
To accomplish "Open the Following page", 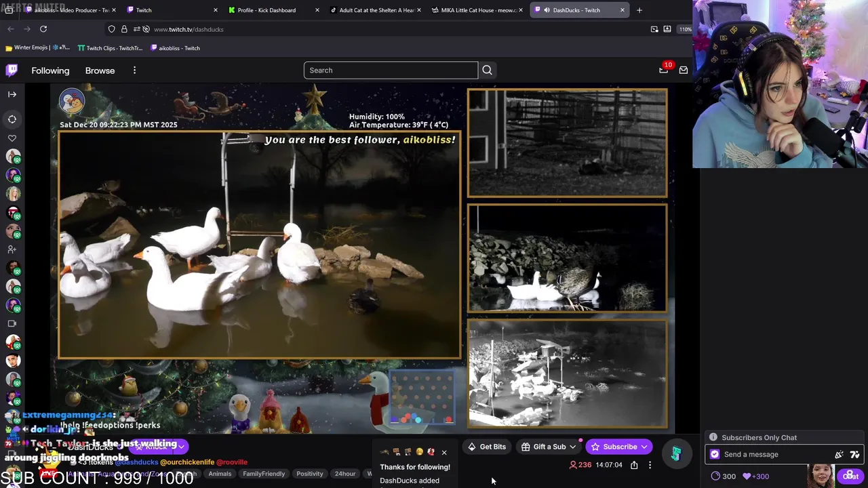I will (50, 70).
